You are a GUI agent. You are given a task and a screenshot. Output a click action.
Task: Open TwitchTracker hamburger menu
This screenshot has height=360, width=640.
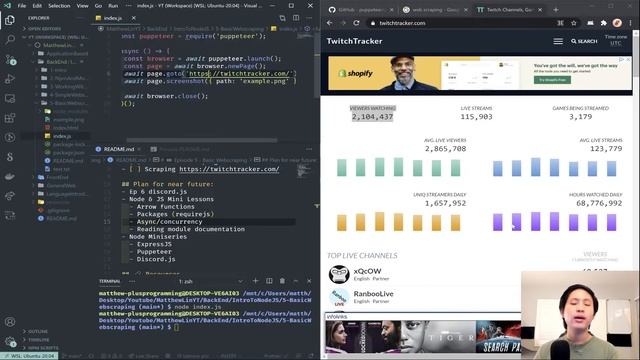pyautogui.click(x=558, y=41)
